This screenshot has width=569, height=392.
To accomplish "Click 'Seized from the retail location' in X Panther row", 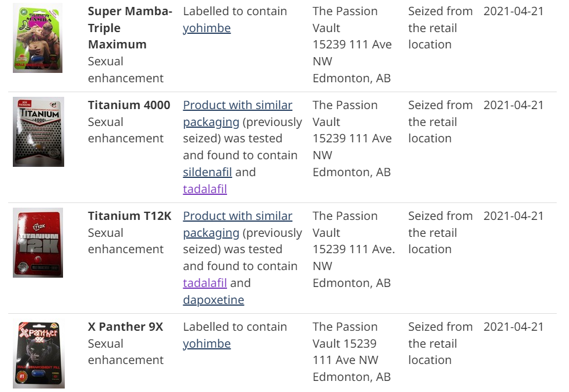I will 440,344.
